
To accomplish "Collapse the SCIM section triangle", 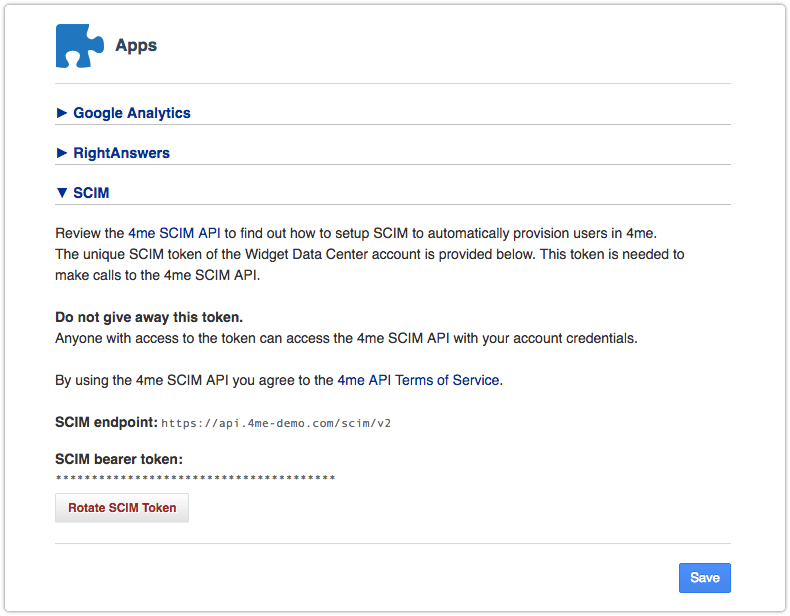I will click(x=62, y=193).
